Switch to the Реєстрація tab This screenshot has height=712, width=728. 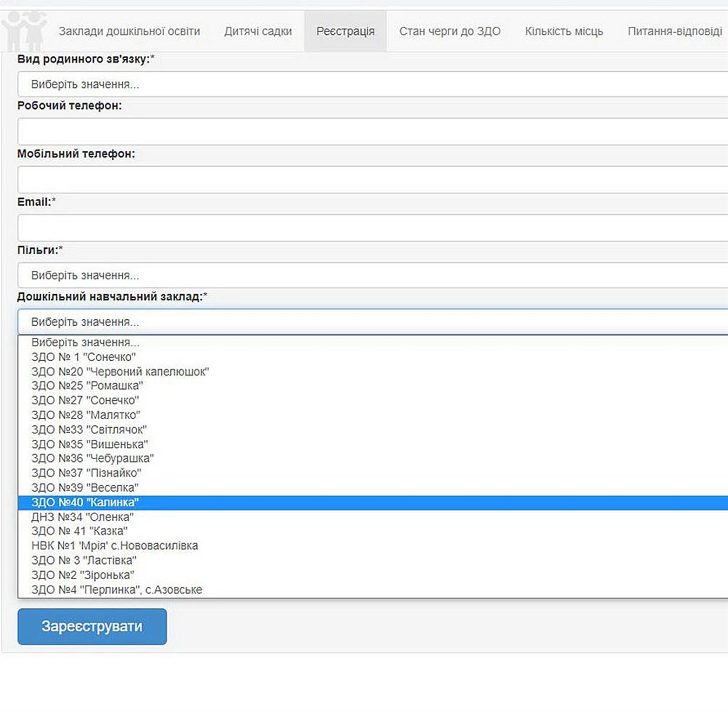click(x=345, y=31)
